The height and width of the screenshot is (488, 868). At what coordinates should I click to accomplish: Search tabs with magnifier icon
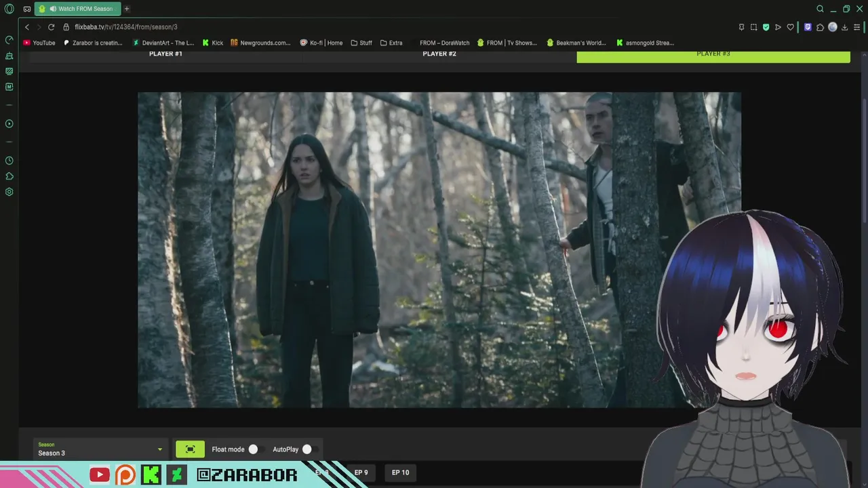click(820, 9)
